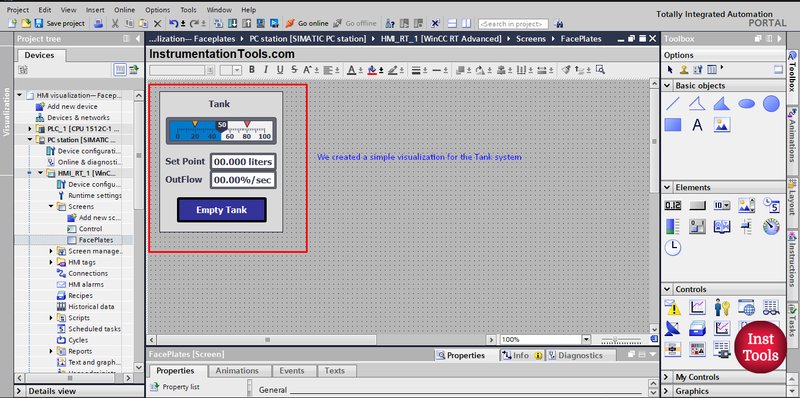Collapse the Basic objects pane
The width and height of the screenshot is (800, 398).
click(668, 85)
